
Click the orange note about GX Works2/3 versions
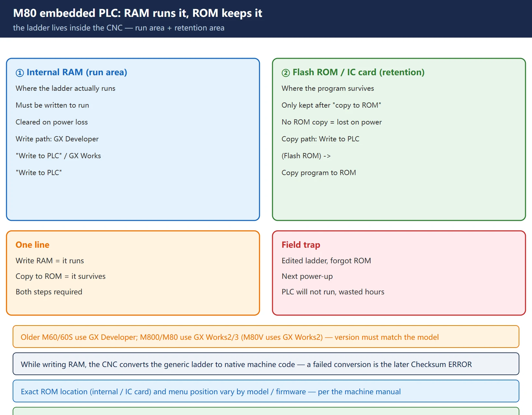click(x=266, y=337)
